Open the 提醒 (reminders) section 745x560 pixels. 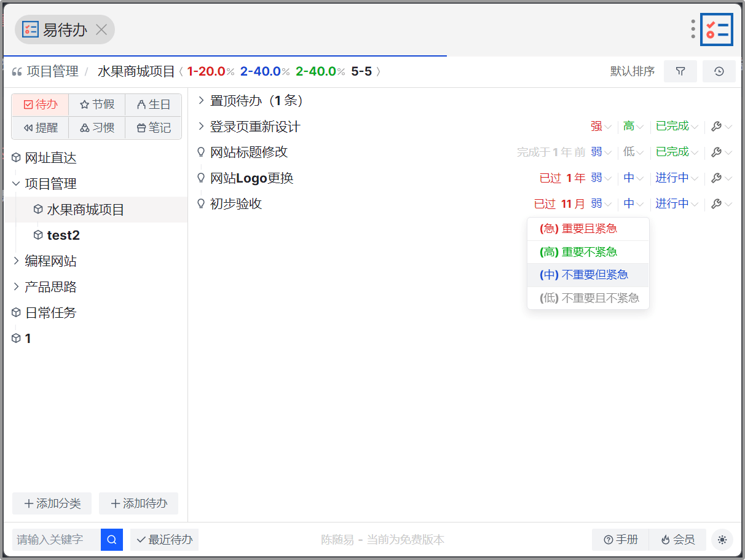[x=39, y=128]
